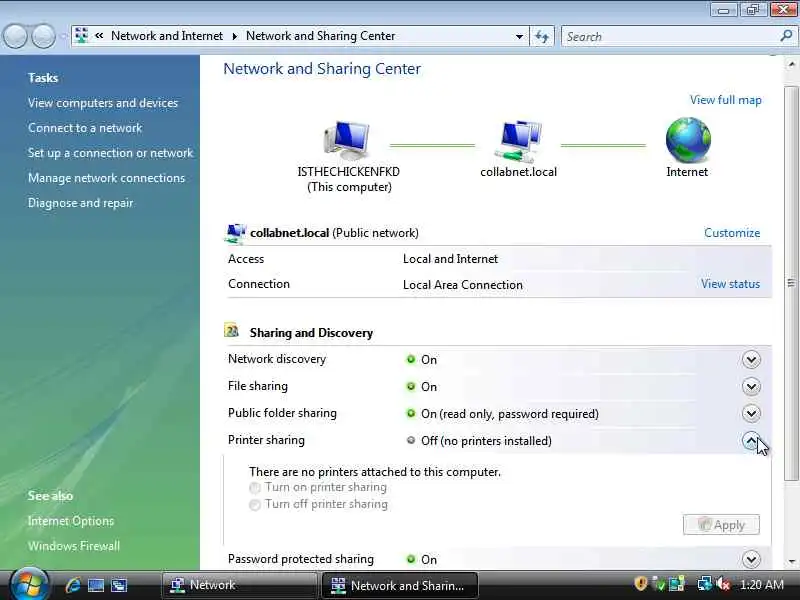Screen dimensions: 800x600
Task: Click View full map link
Action: coord(726,100)
